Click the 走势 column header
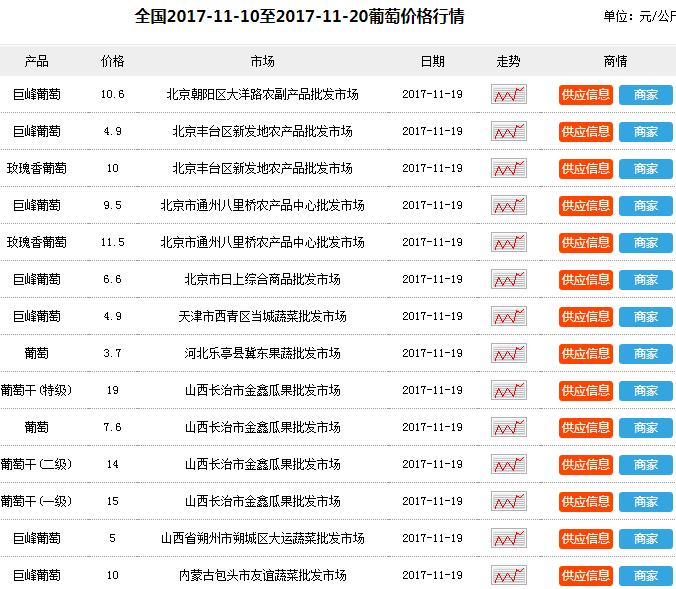Viewport: 676px width, 589px height. [508, 61]
